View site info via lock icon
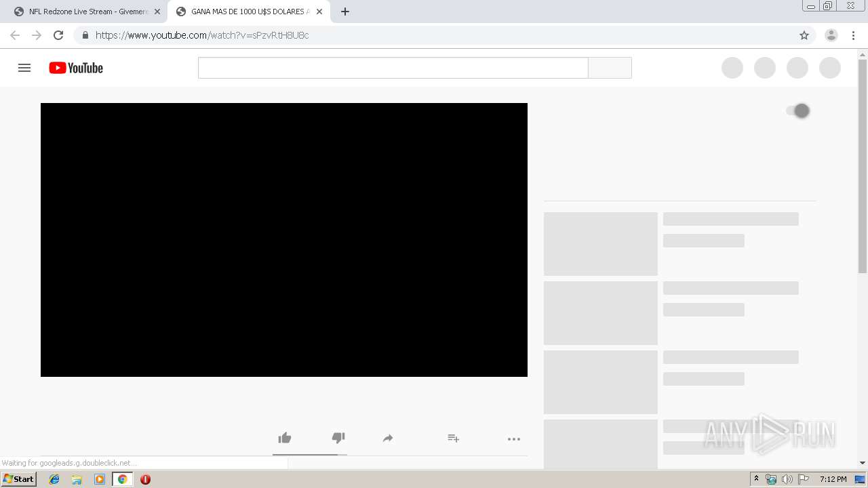Viewport: 868px width, 488px height. [x=85, y=35]
